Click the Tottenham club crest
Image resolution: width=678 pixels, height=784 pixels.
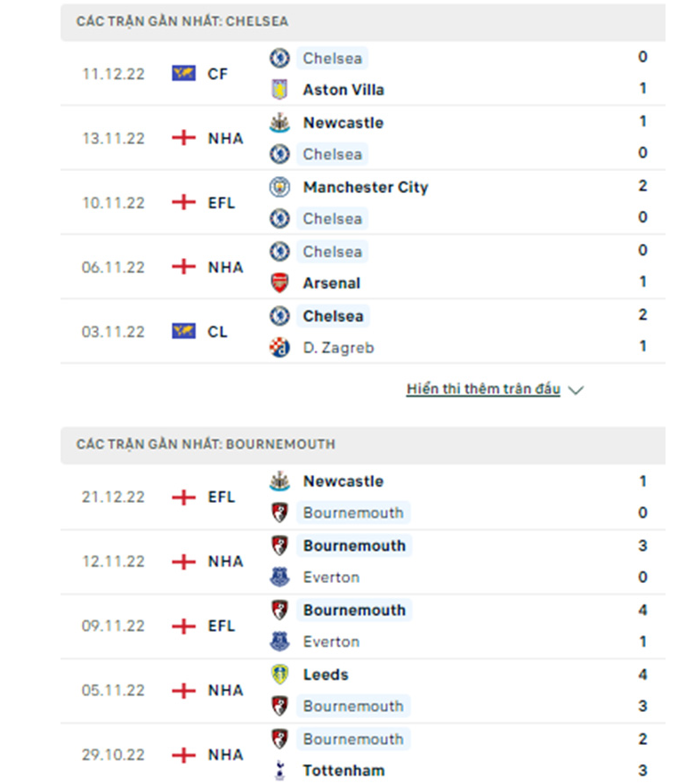(x=279, y=771)
